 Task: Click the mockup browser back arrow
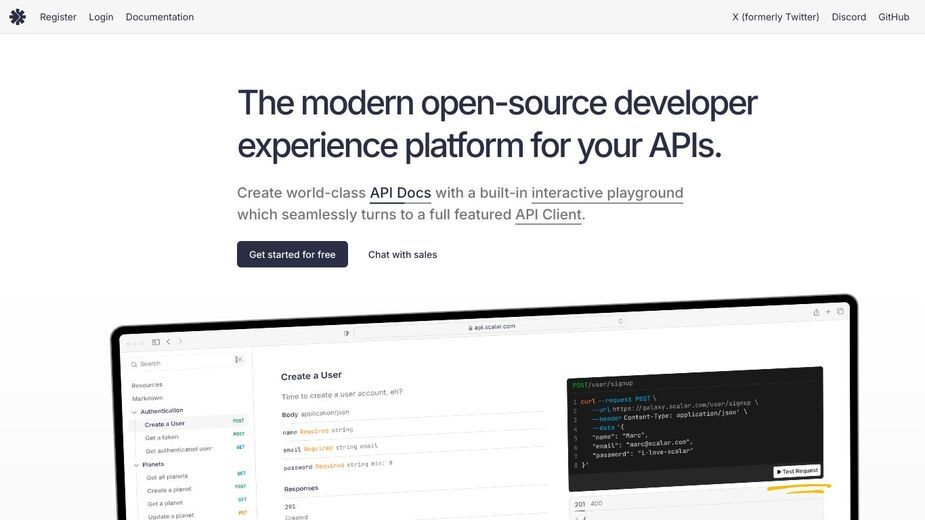pyautogui.click(x=168, y=341)
